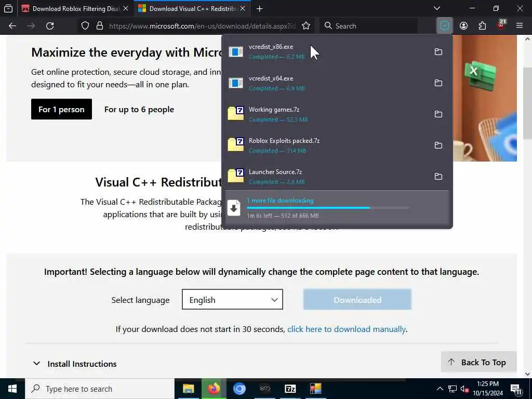Click the taskbar Type here to search box

click(100, 389)
